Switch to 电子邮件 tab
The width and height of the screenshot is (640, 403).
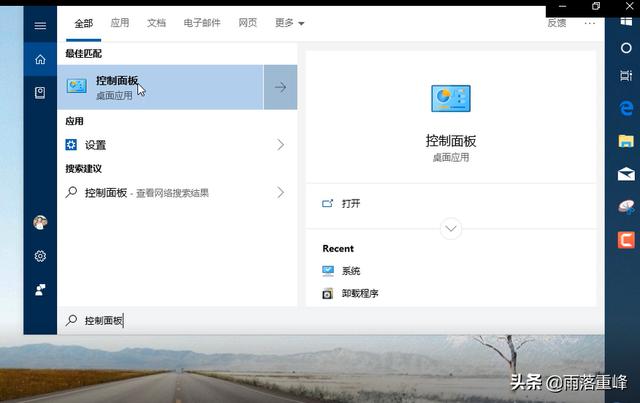[x=202, y=23]
